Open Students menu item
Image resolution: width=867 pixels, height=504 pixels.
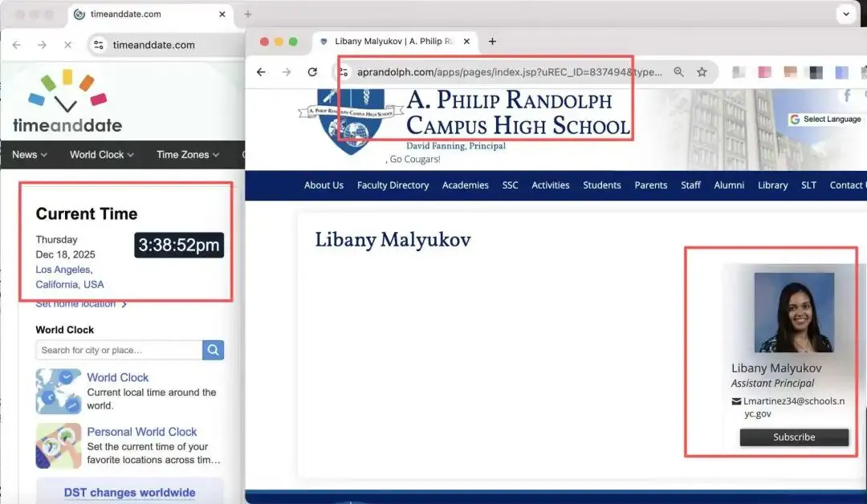pos(601,185)
